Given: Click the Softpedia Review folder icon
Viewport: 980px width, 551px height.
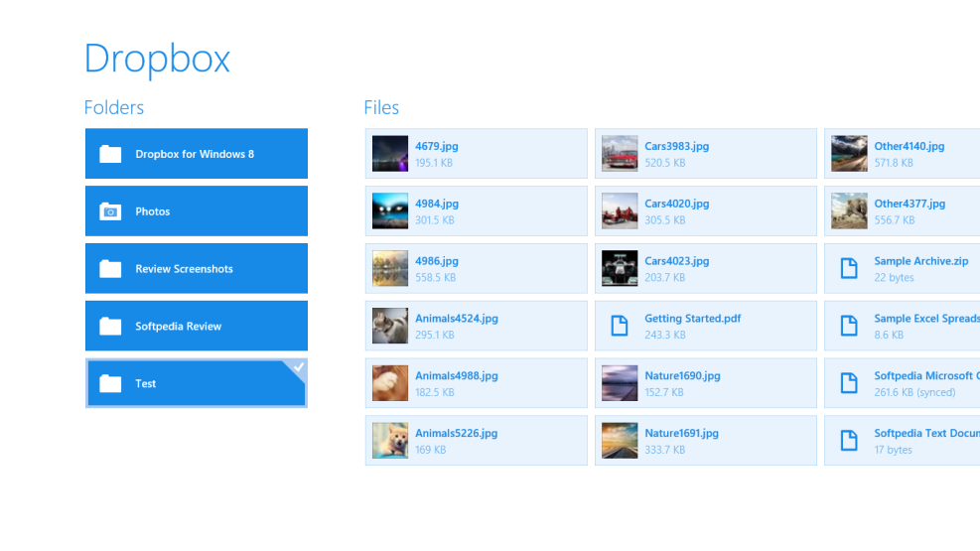Looking at the screenshot, I should pos(110,326).
